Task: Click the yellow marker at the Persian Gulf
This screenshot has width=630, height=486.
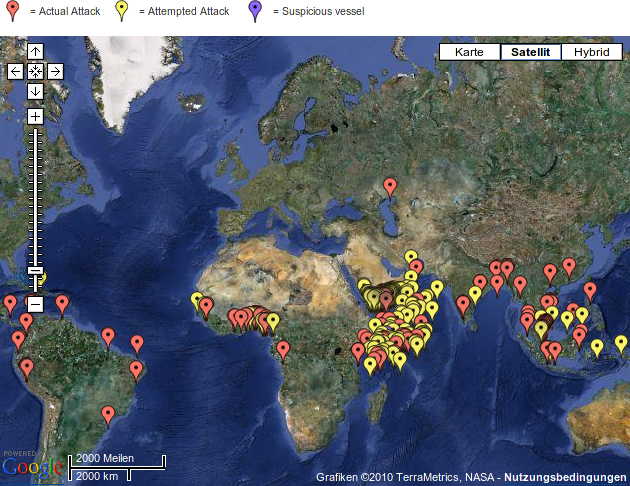Action: (x=411, y=259)
